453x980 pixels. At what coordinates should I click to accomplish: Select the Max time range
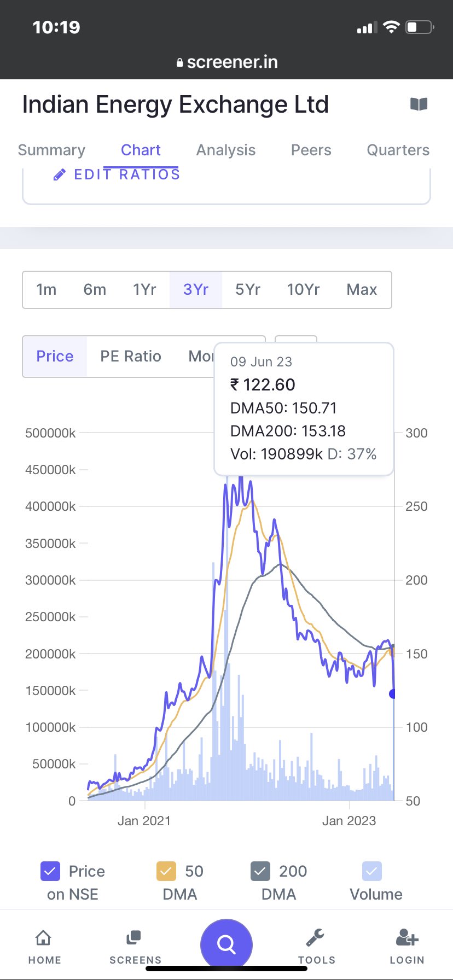click(362, 289)
